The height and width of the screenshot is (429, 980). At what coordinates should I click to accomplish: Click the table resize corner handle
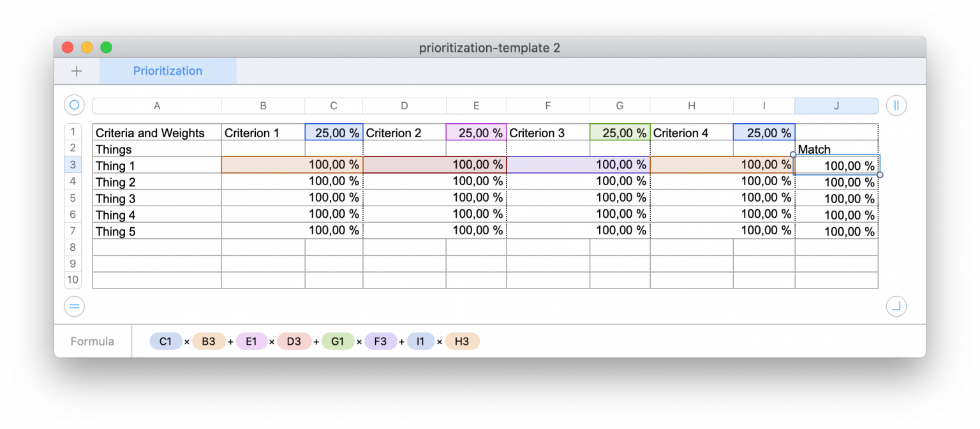coord(896,307)
